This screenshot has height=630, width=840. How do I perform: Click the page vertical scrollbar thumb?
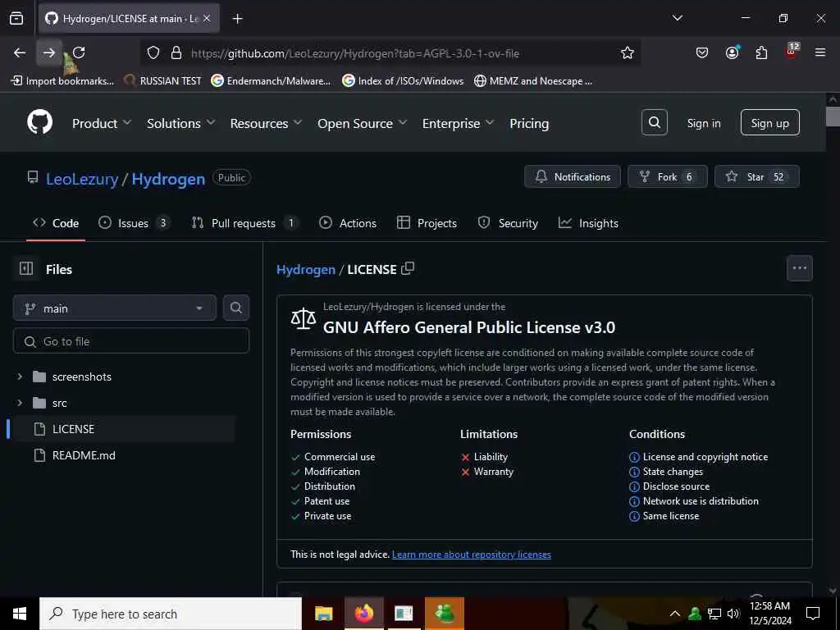pos(833,116)
